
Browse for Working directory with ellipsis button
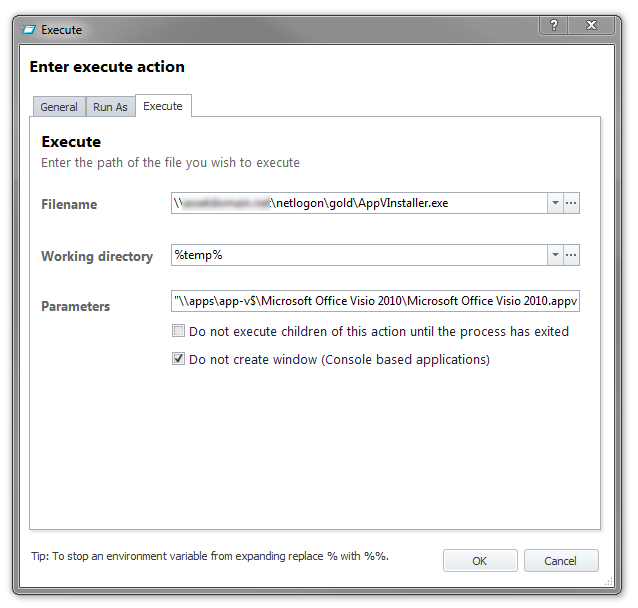click(571, 255)
